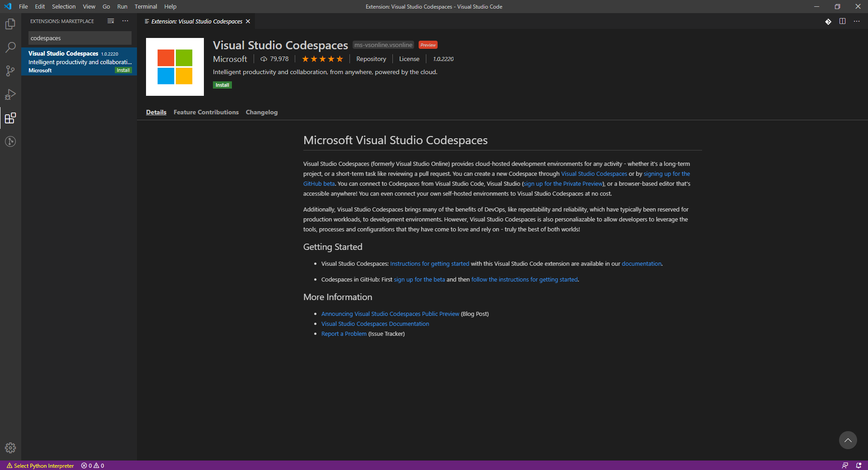The image size is (868, 470).
Task: Click the source control diamond icon in editor toolbar
Action: click(828, 21)
